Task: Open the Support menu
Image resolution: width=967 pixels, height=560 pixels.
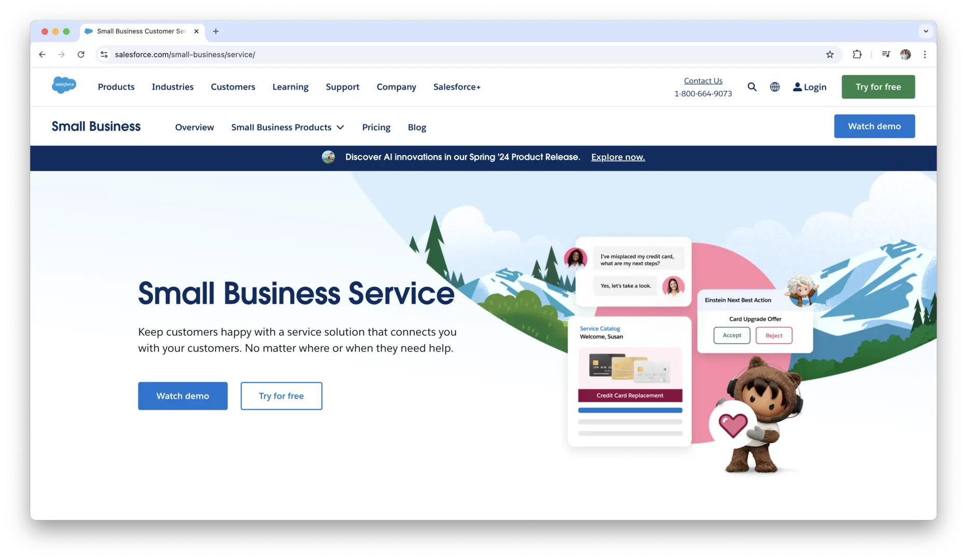Action: point(342,87)
